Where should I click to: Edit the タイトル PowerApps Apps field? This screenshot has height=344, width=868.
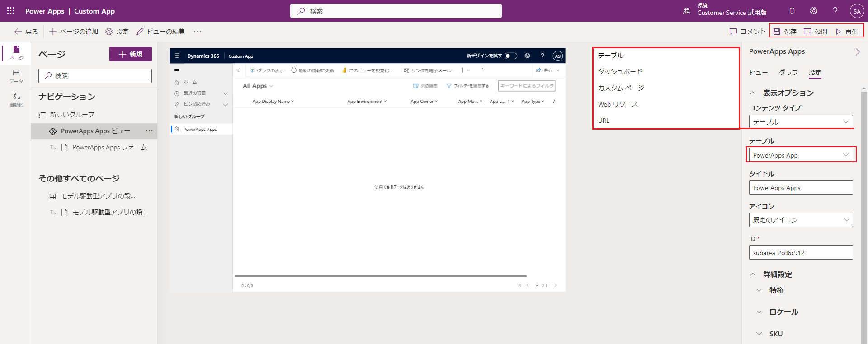click(801, 187)
